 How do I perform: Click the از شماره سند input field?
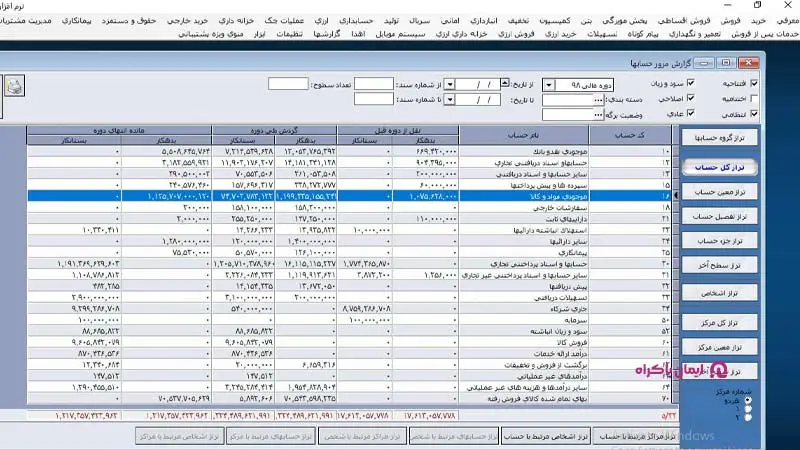coord(373,84)
